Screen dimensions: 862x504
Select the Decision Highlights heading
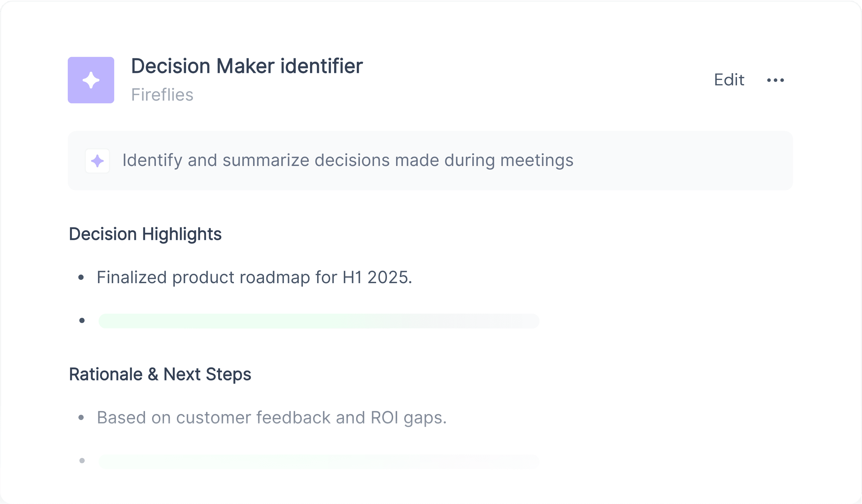tap(145, 234)
